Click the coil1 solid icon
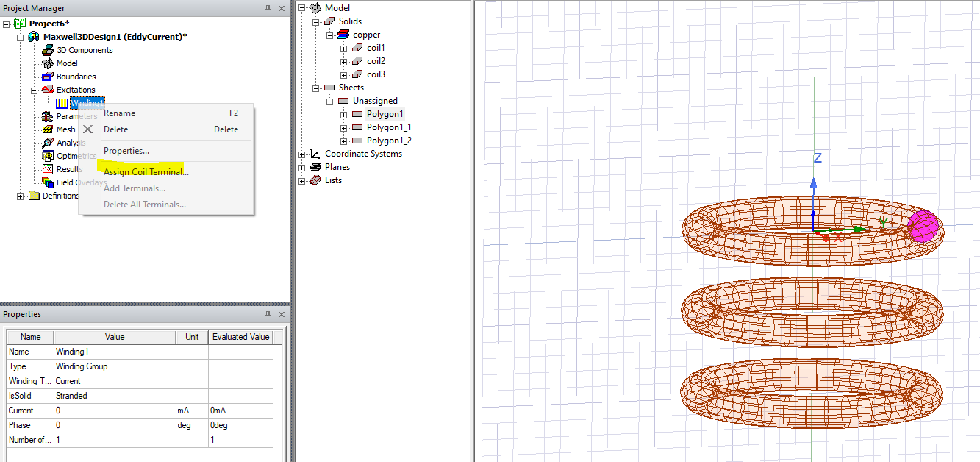The width and height of the screenshot is (980, 462). (358, 48)
